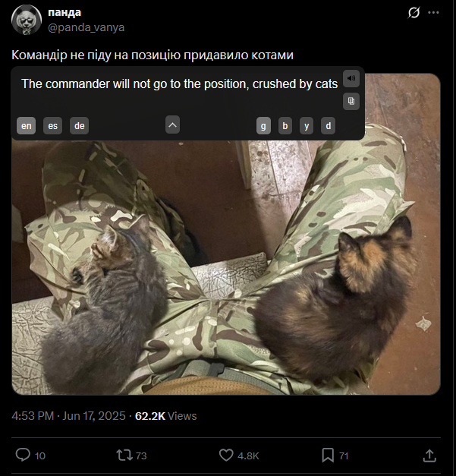
Task: Open the photo of cats on lap
Action: [x=226, y=267]
